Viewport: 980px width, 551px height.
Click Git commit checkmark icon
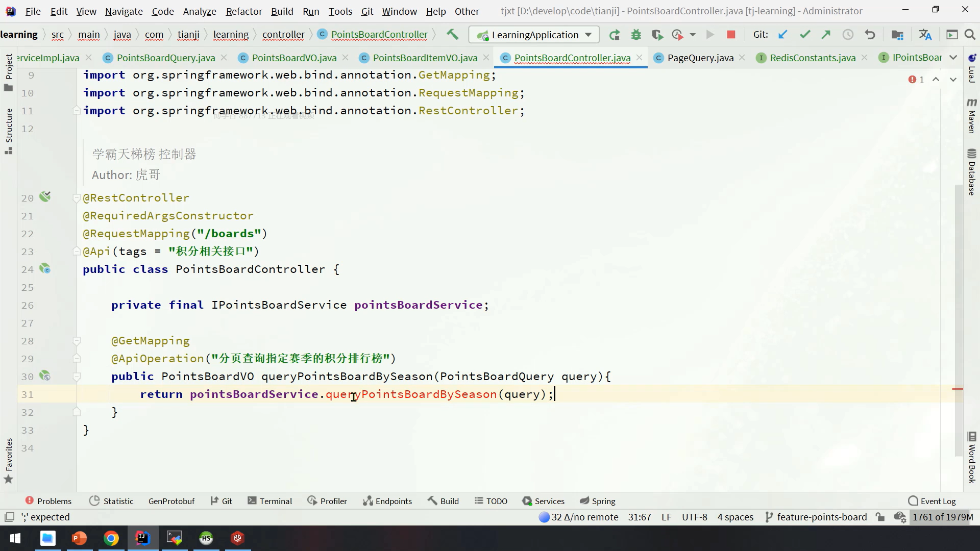tap(805, 35)
